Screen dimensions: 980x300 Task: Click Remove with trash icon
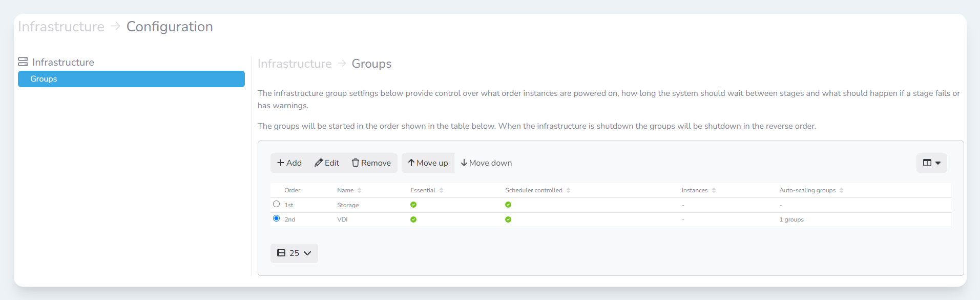point(371,163)
